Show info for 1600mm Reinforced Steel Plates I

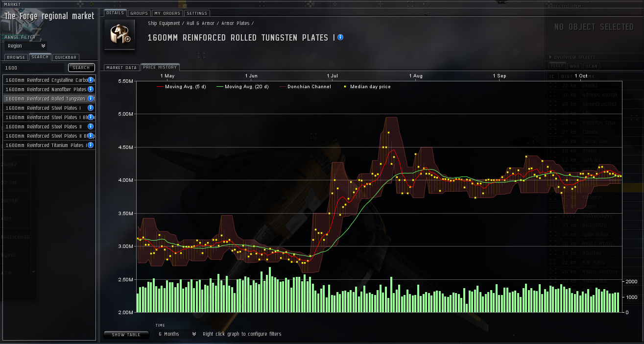point(91,108)
